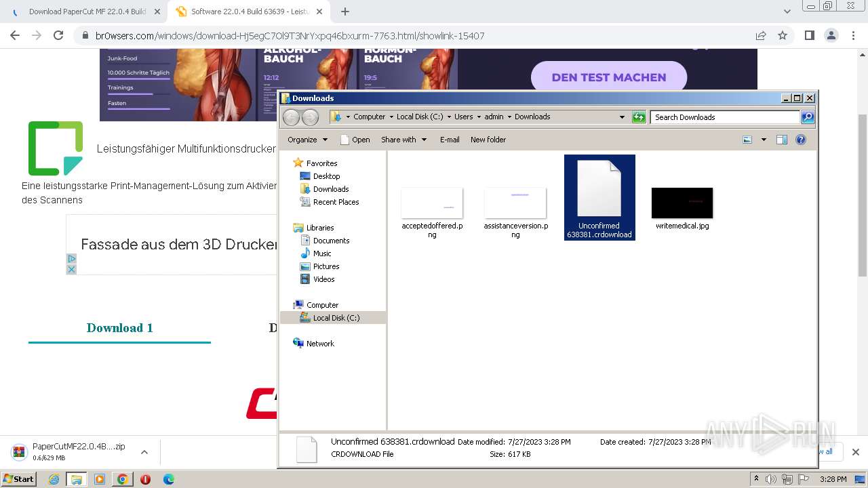Open the Download 1 tab on webpage
The image size is (868, 488).
coord(119,328)
